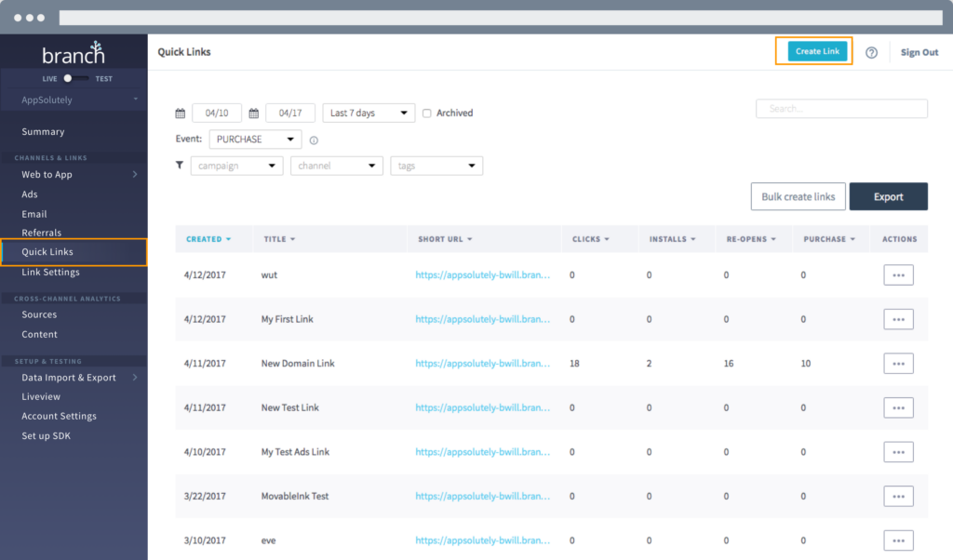Click the start date calendar icon

pos(181,113)
